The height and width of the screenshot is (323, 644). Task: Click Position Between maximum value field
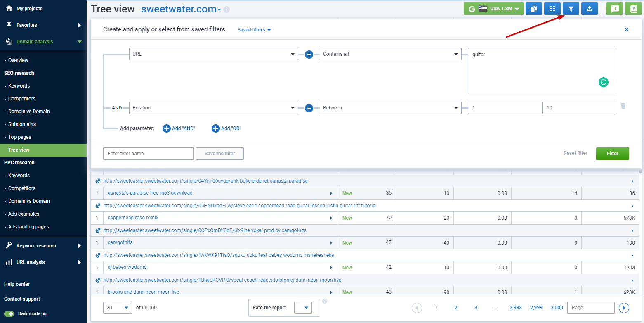coord(579,108)
